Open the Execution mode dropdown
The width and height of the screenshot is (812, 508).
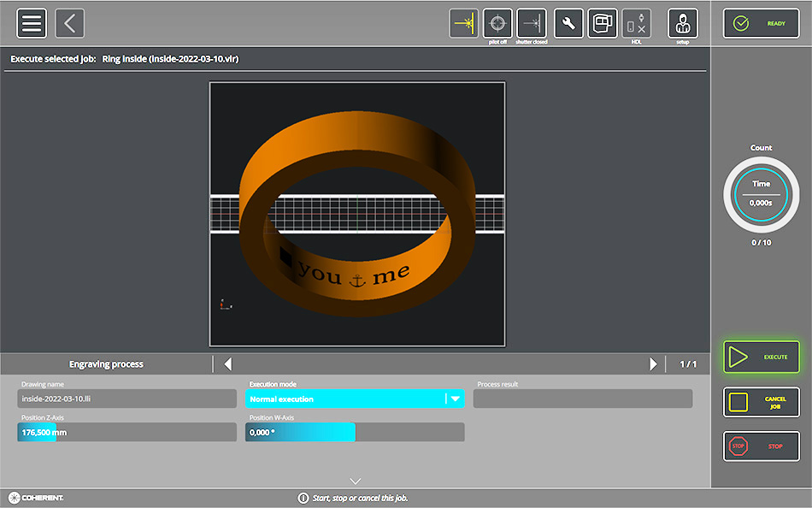[455, 399]
